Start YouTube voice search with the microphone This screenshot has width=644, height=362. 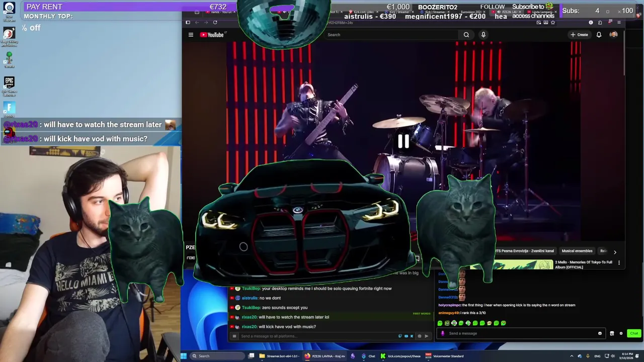483,35
